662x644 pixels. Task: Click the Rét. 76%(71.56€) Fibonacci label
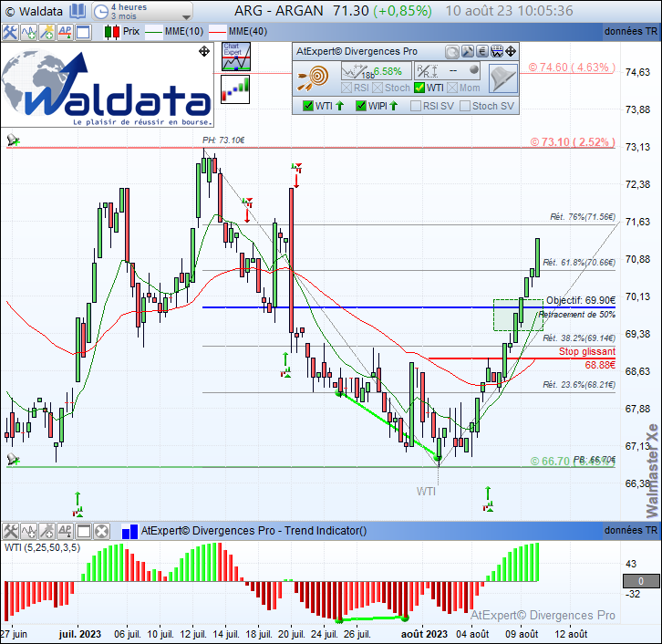(x=583, y=216)
